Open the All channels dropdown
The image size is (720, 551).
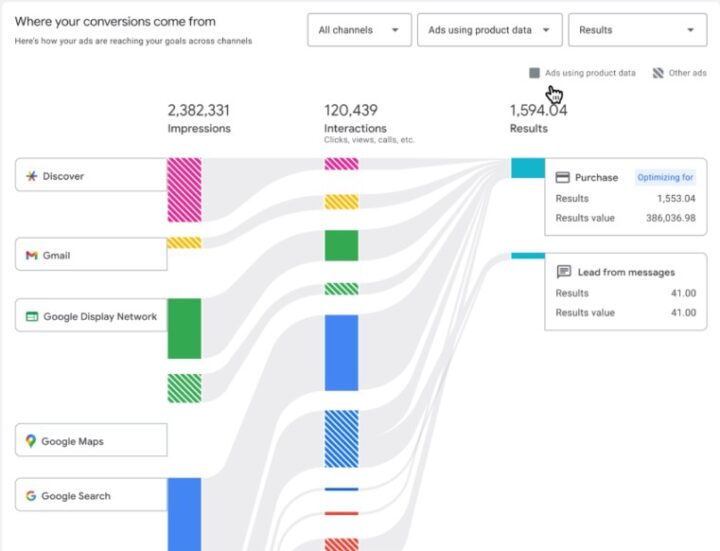[360, 30]
